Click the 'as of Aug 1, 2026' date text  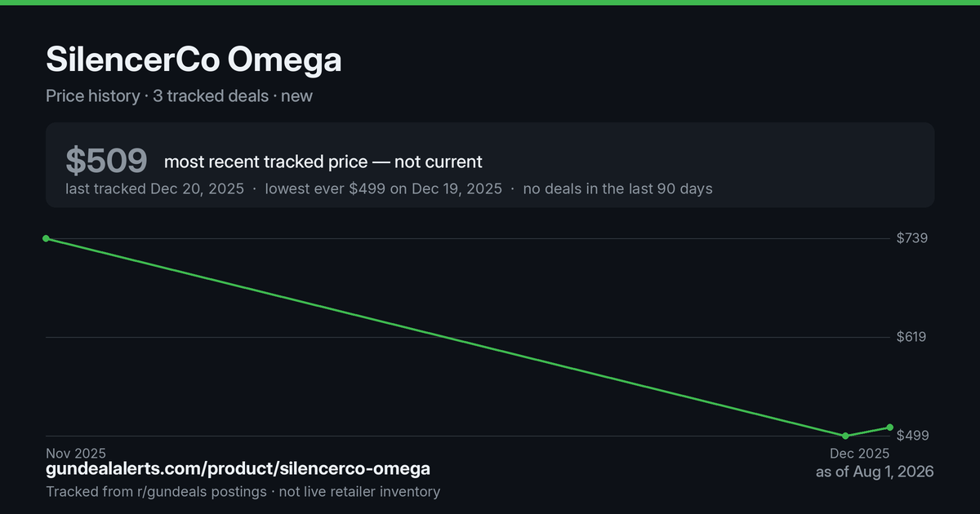875,472
